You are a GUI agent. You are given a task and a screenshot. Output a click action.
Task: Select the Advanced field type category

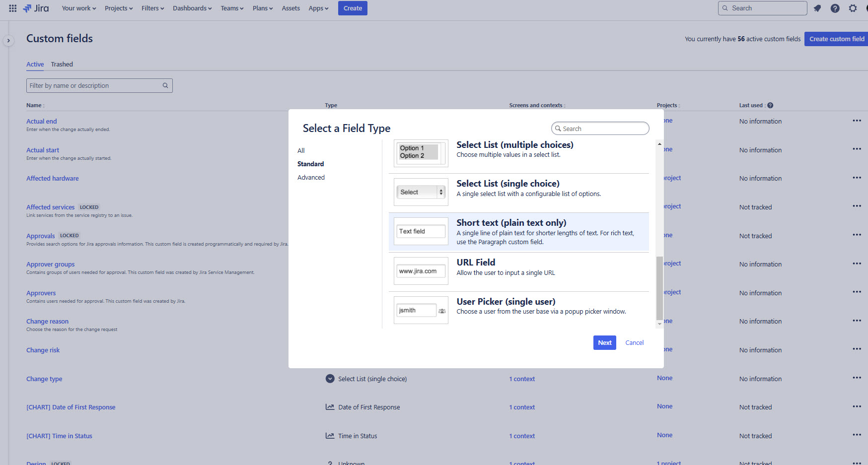311,177
